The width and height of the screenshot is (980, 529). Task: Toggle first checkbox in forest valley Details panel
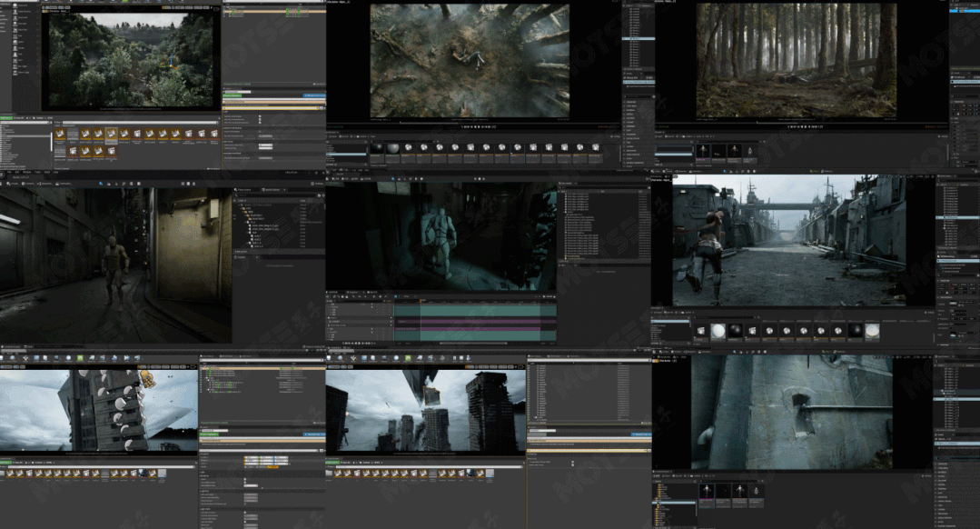pyautogui.click(x=260, y=116)
